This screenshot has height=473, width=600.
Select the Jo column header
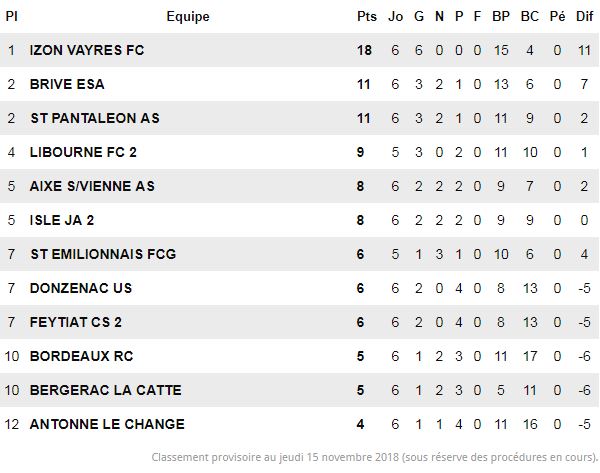click(395, 16)
